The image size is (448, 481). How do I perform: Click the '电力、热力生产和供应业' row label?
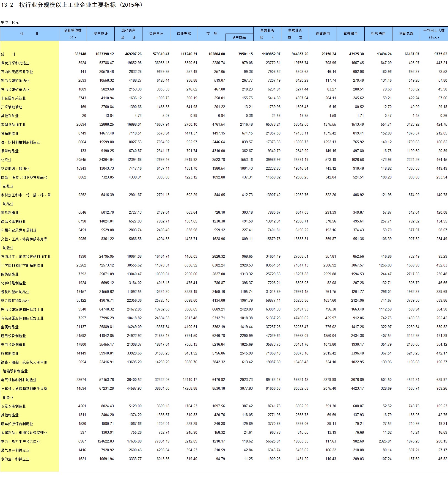tap(21, 441)
